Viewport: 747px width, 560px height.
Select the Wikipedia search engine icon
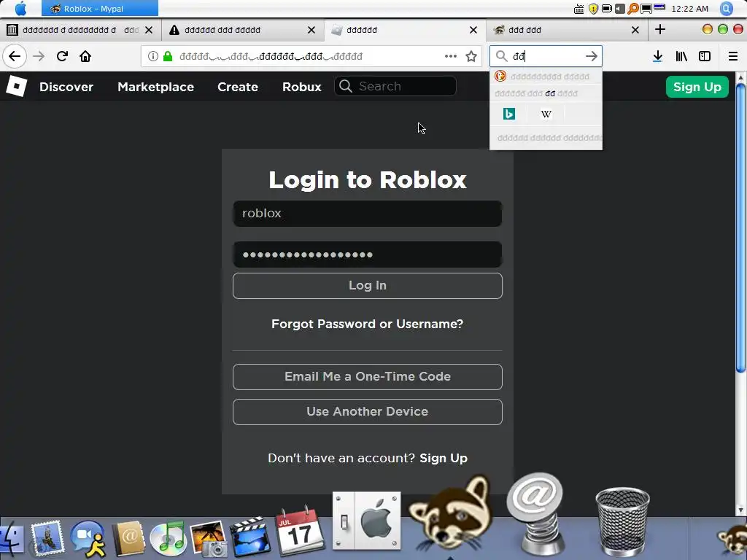(546, 114)
